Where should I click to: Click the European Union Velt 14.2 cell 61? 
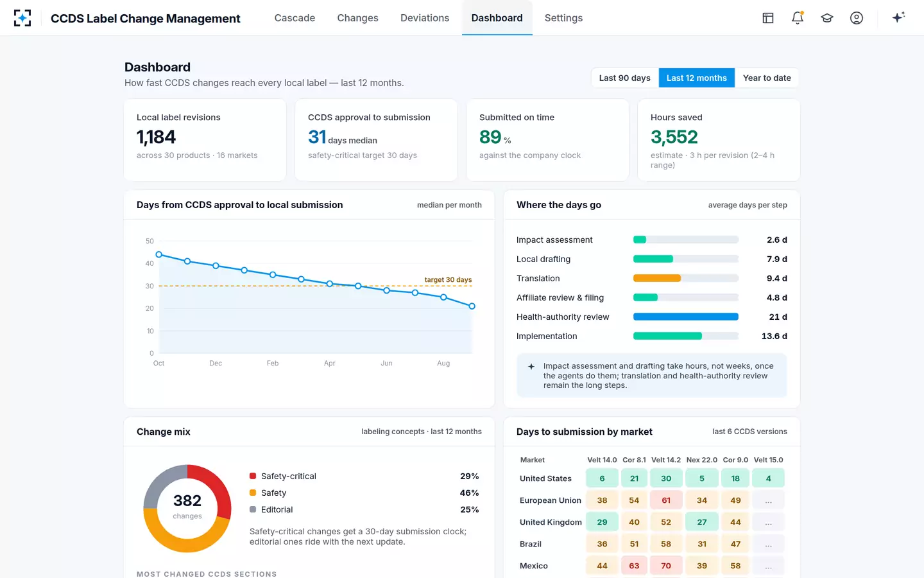click(666, 500)
